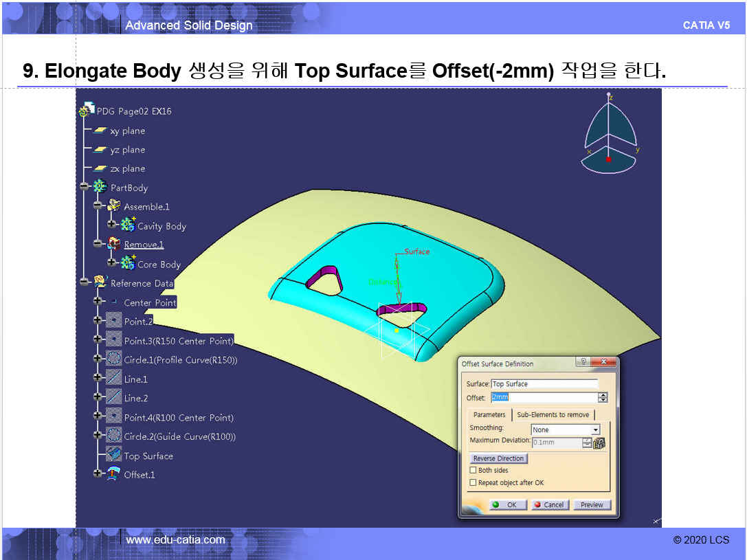This screenshot has width=747, height=560.
Task: Collapse the Reference Data node
Action: click(x=85, y=282)
